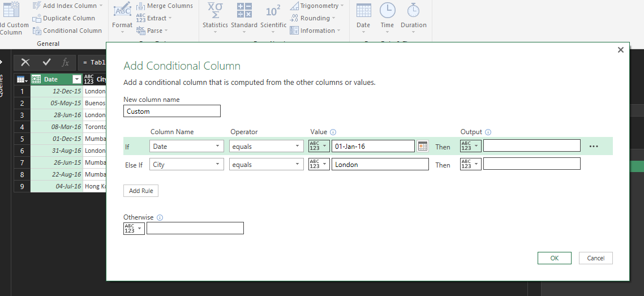
Task: Open the date picker calendar icon
Action: pyautogui.click(x=423, y=146)
